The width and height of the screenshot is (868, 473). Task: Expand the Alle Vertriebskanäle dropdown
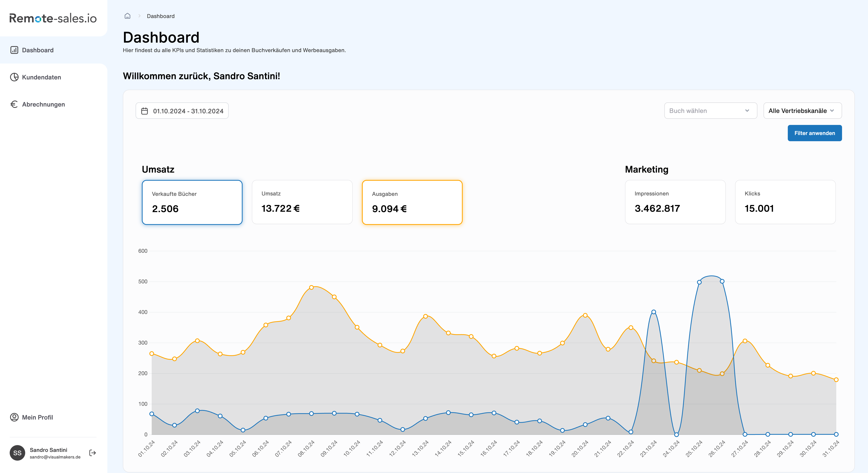click(x=802, y=110)
